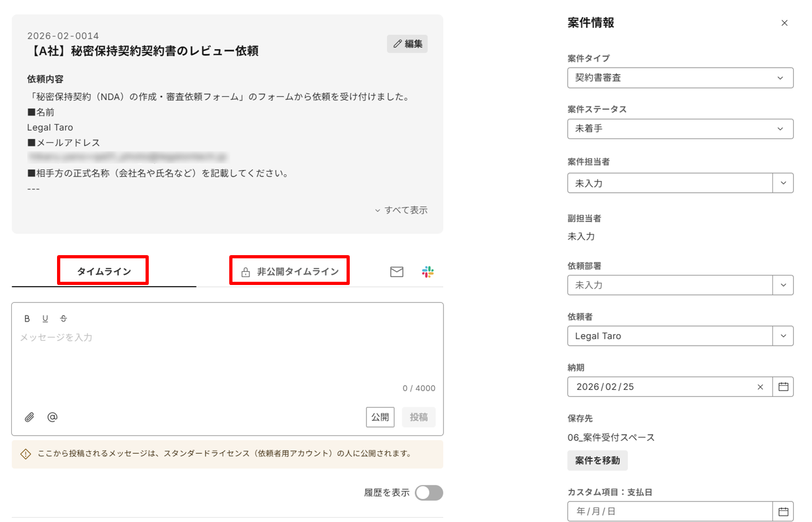This screenshot has height=522, width=812.
Task: Click the 支払日 date input field
Action: 670,511
